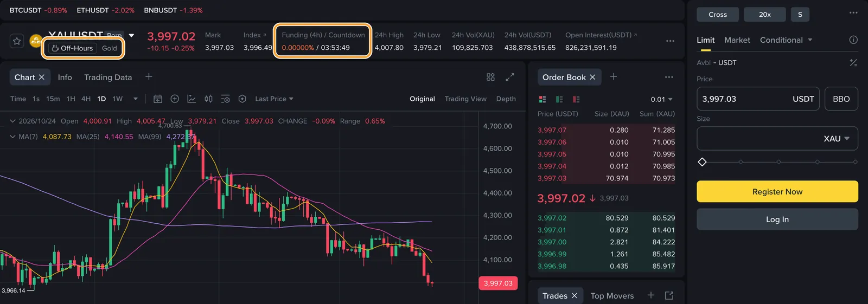Image resolution: width=868 pixels, height=304 pixels.
Task: Select the 1s time interval
Action: click(x=36, y=99)
